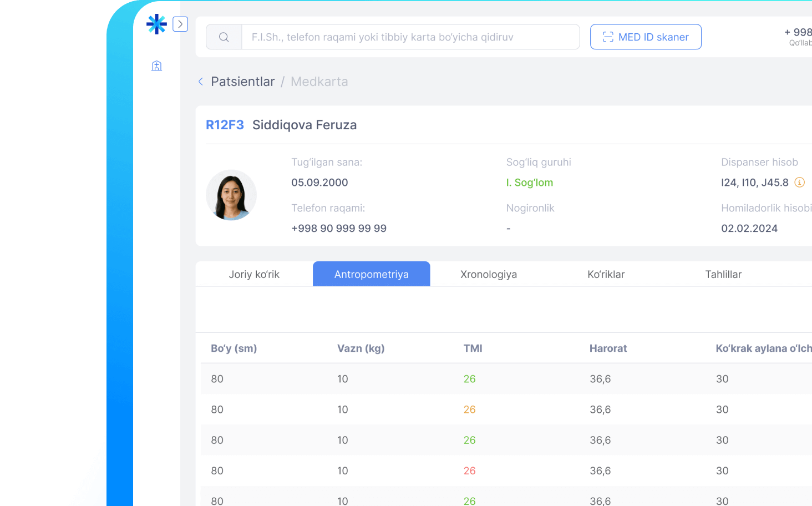Click the Medkarta breadcrumb item
The image size is (812, 506).
point(319,82)
